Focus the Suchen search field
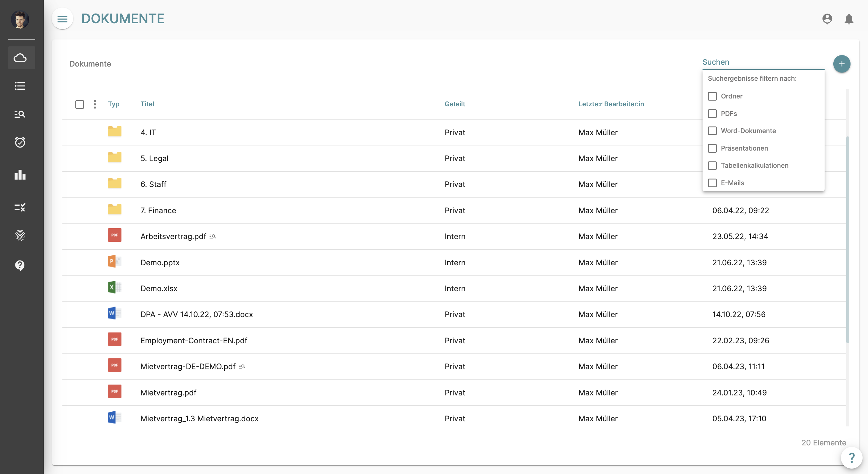Screen dimensions: 868x474 (763, 62)
